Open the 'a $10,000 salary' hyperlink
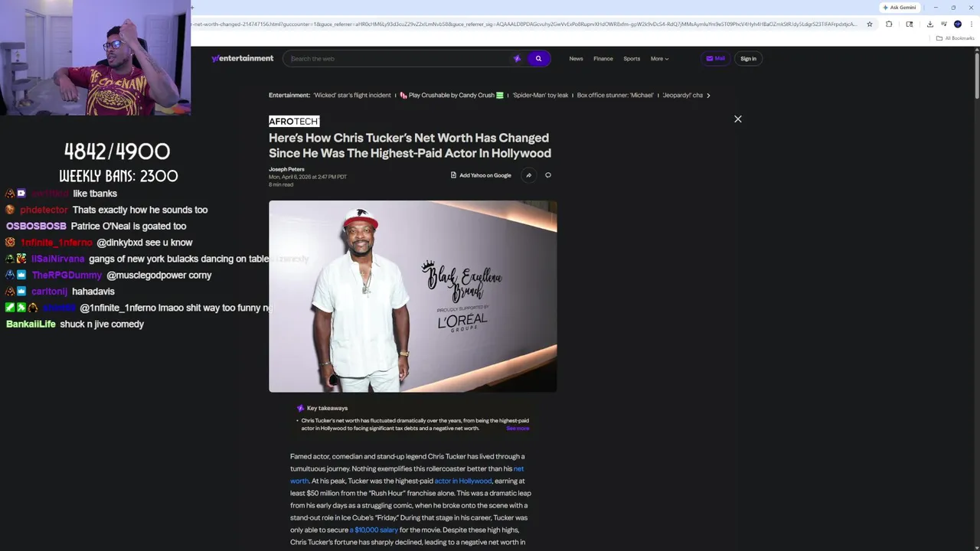This screenshot has width=980, height=551. (x=374, y=530)
